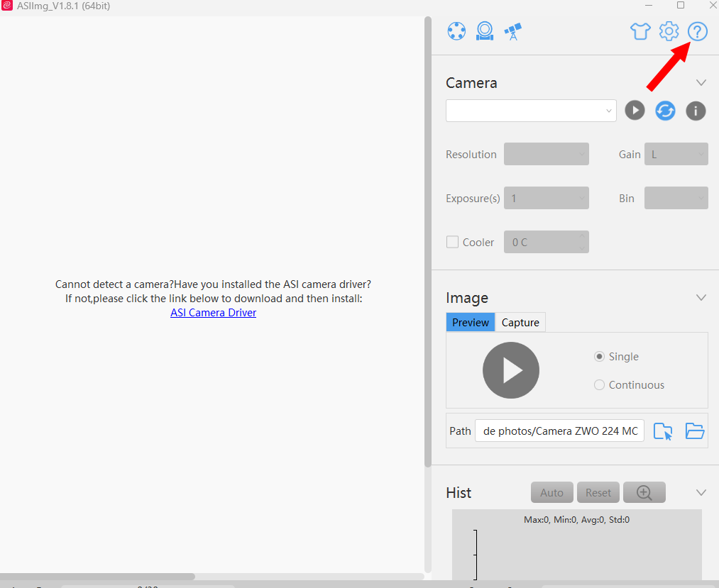This screenshot has height=588, width=719.
Task: Open the Resolution dropdown
Action: pyautogui.click(x=546, y=154)
